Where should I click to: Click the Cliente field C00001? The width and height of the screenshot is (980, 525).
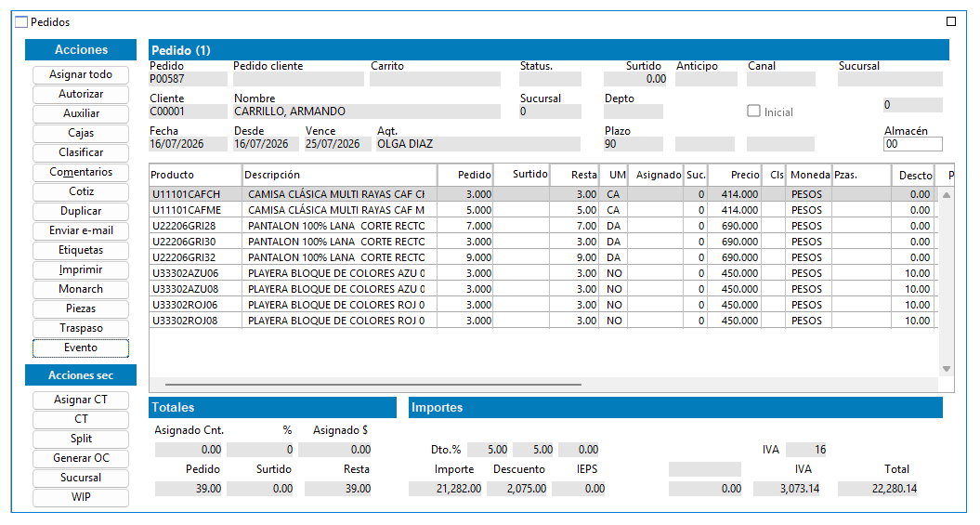click(x=189, y=112)
